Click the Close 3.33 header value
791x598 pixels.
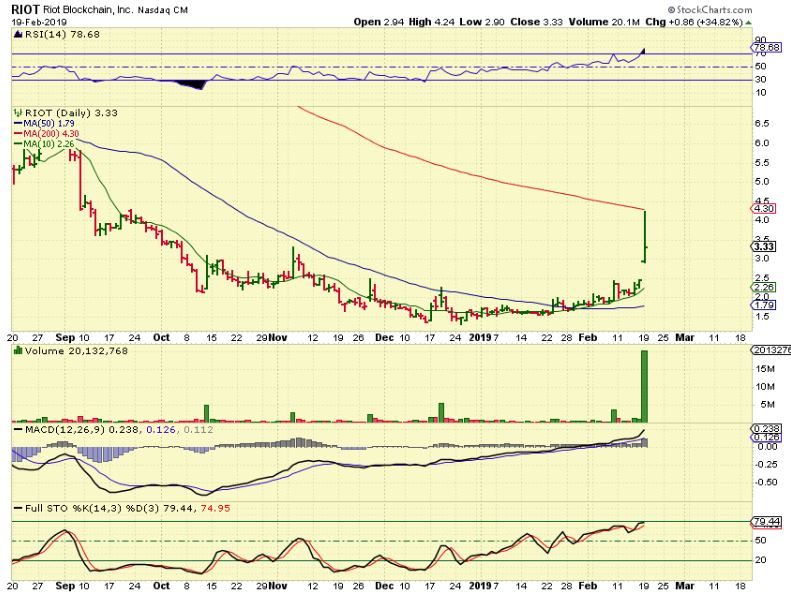(537, 22)
